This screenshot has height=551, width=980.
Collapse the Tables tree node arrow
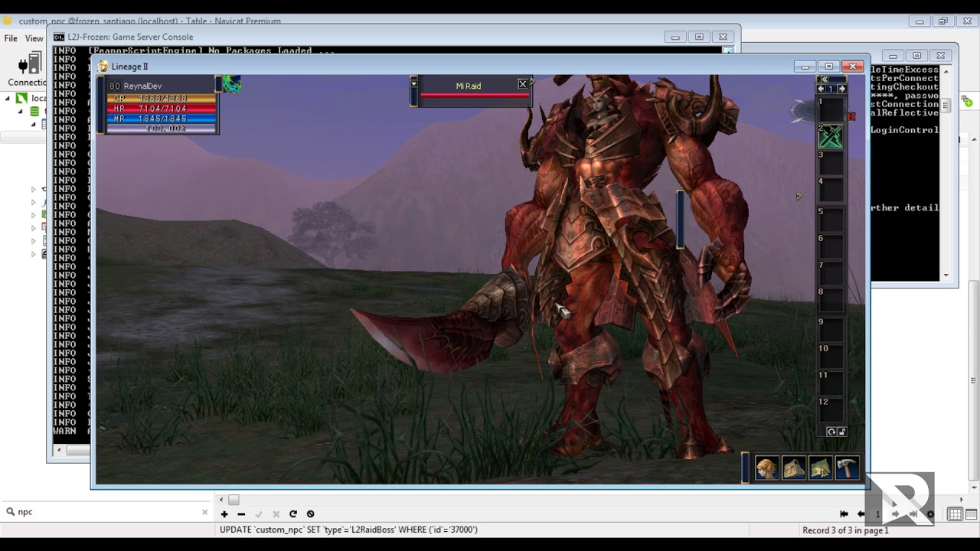34,124
